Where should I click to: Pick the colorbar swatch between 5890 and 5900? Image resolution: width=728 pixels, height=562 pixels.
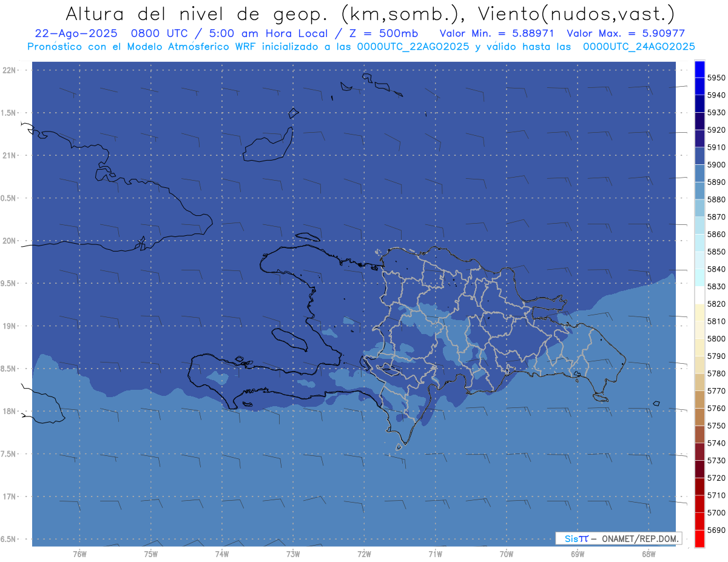click(699, 173)
